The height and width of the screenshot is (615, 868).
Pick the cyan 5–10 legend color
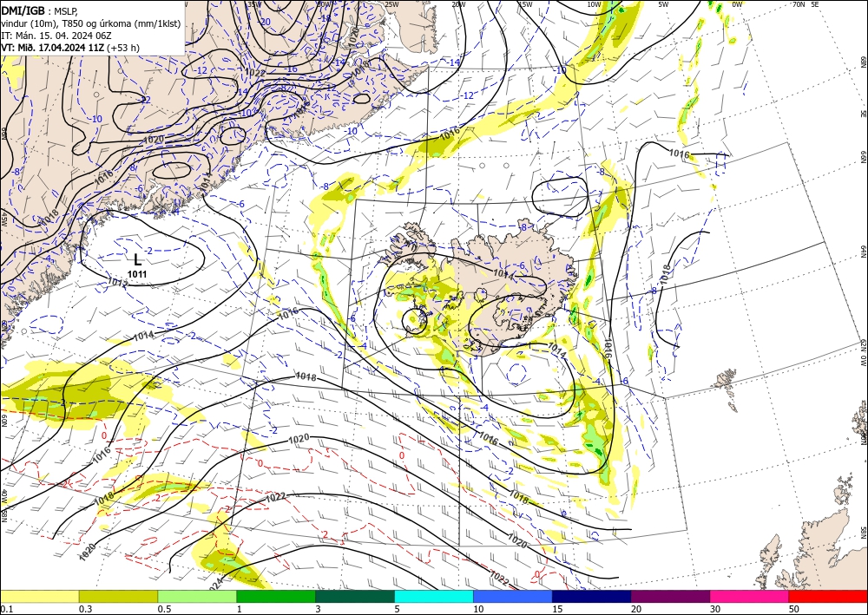pos(434,596)
